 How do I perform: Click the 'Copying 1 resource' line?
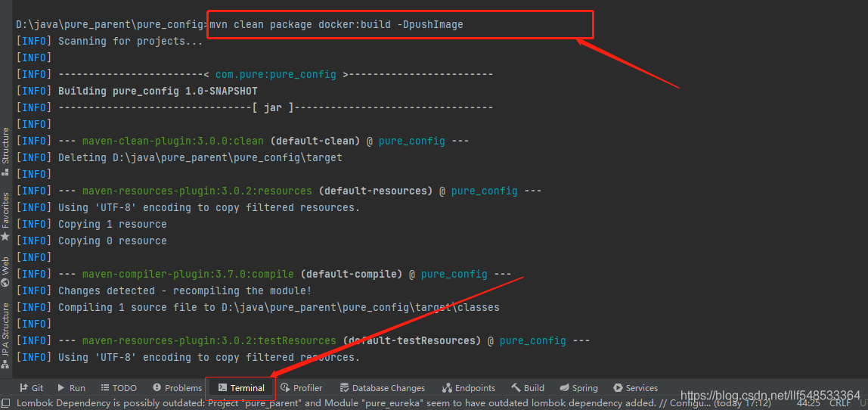pos(91,224)
